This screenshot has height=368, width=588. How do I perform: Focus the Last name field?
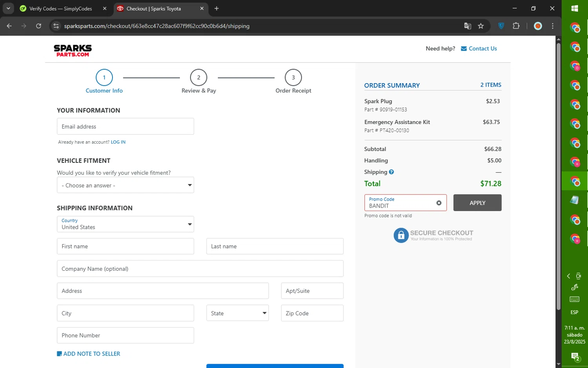pos(275,246)
